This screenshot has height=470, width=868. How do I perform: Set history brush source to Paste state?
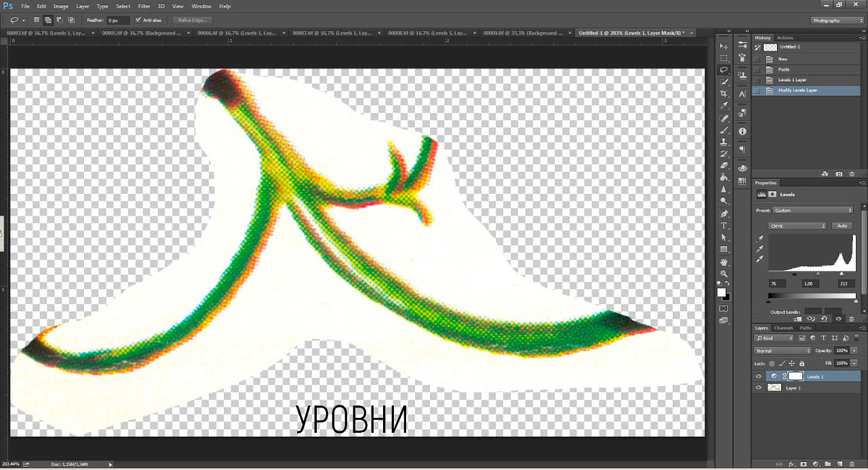757,69
